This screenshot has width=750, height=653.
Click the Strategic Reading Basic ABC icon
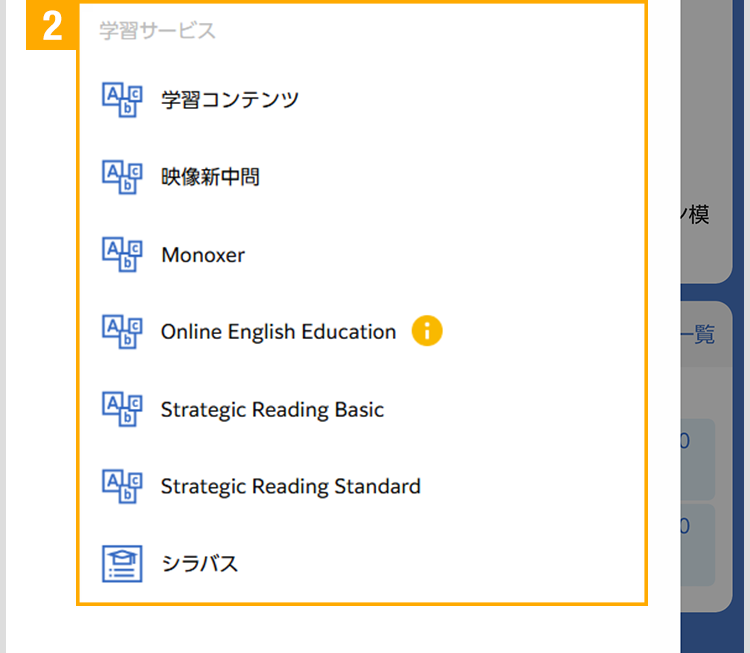(x=123, y=409)
